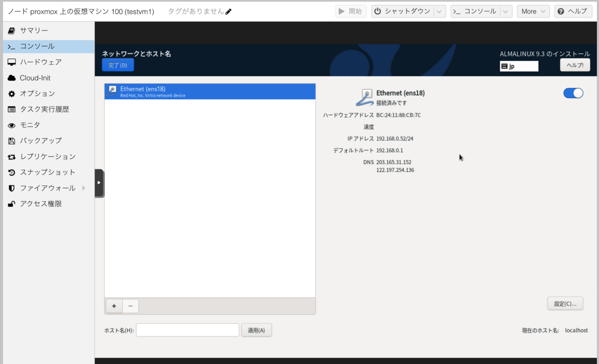Click the バックアップ floppy disk icon

pyautogui.click(x=11, y=141)
